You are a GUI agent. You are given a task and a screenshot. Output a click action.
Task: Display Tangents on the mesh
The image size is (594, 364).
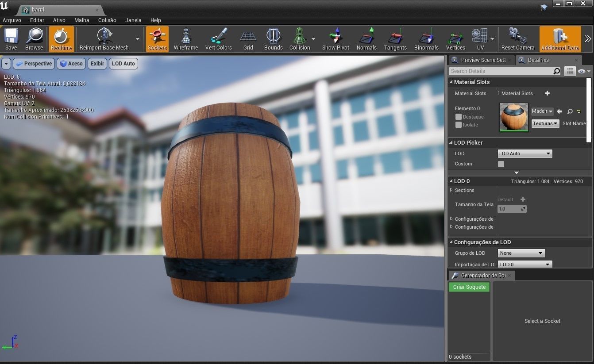pyautogui.click(x=395, y=39)
